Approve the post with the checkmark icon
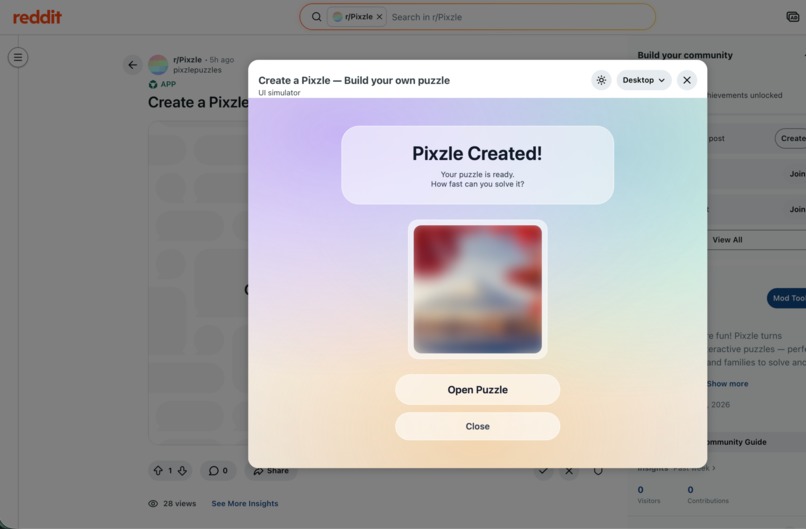Viewport: 806px width, 529px height. click(543, 470)
